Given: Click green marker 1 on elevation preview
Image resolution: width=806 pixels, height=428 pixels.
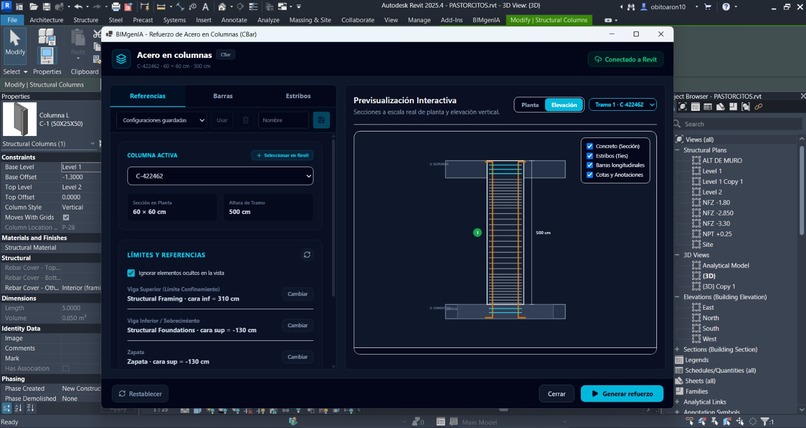Looking at the screenshot, I should (477, 233).
